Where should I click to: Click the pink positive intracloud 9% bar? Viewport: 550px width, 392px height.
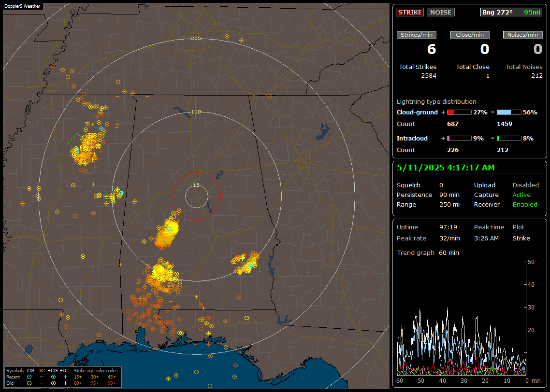[x=459, y=139]
